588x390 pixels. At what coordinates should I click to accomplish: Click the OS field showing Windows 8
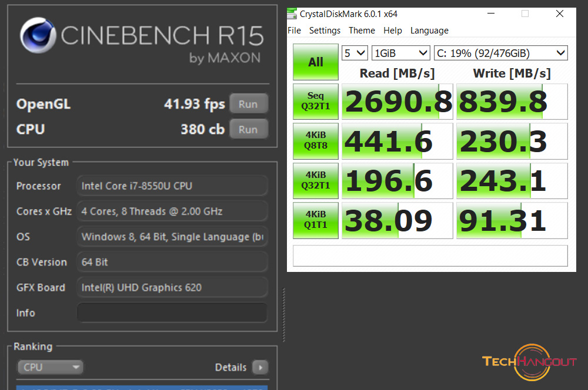(172, 237)
